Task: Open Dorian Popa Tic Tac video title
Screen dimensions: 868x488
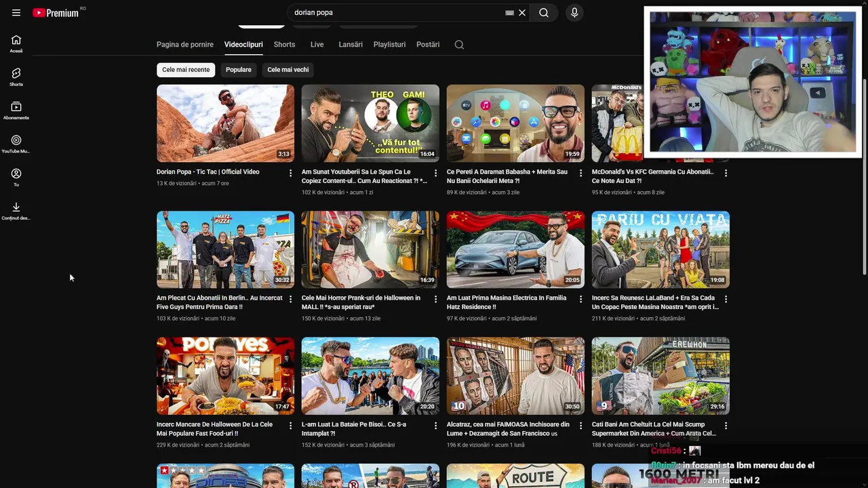Action: tap(208, 172)
